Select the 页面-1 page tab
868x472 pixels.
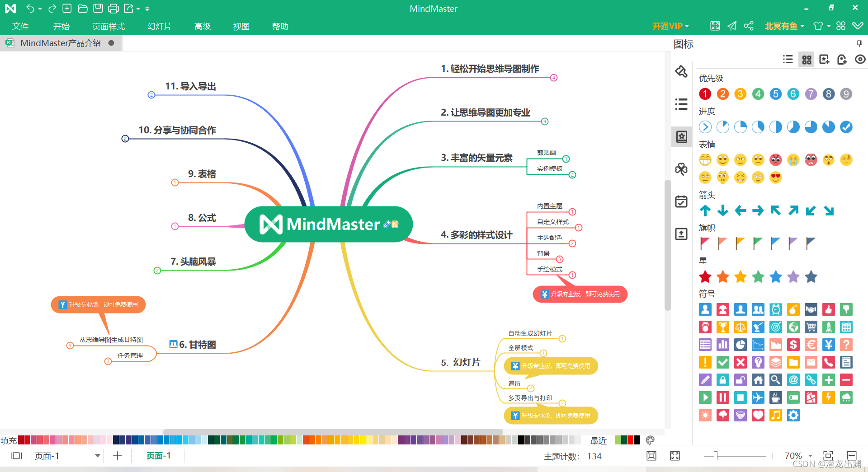(158, 456)
